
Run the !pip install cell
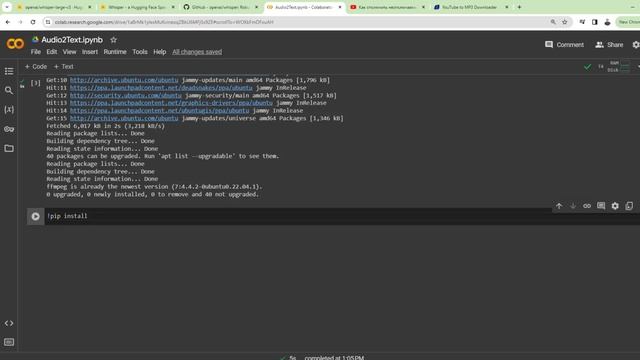tap(36, 216)
